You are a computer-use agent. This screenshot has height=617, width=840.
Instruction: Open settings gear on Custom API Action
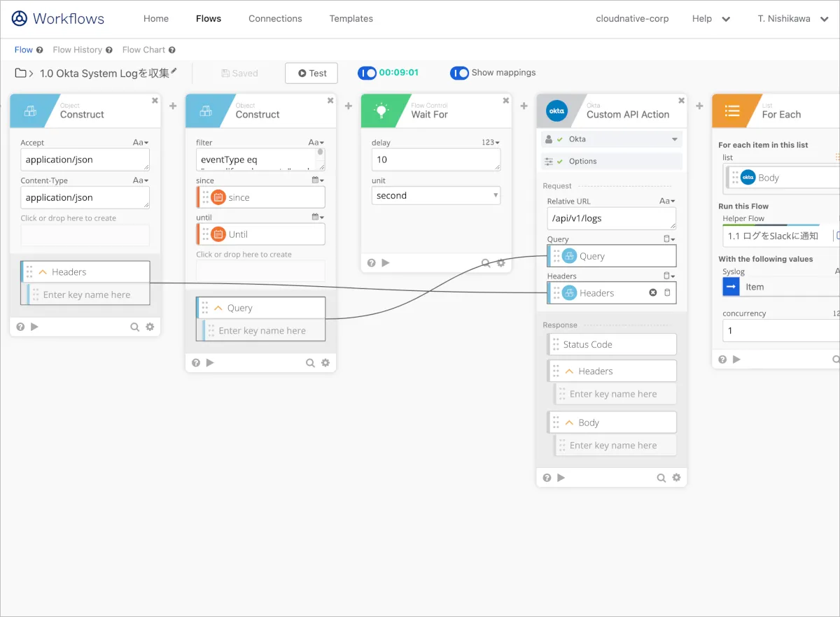pyautogui.click(x=677, y=478)
